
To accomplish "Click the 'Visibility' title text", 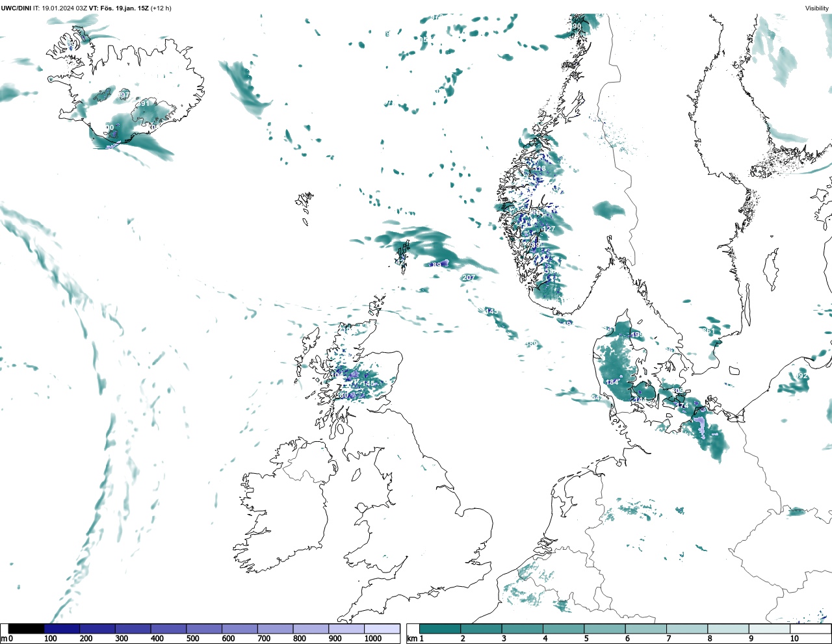I will point(817,8).
